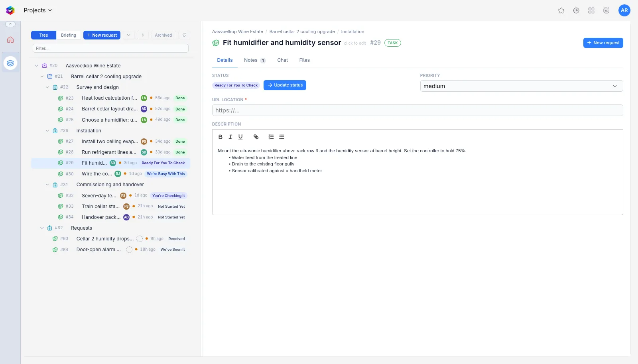Click New request button in tree toolbar
638x364 pixels.
[102, 35]
